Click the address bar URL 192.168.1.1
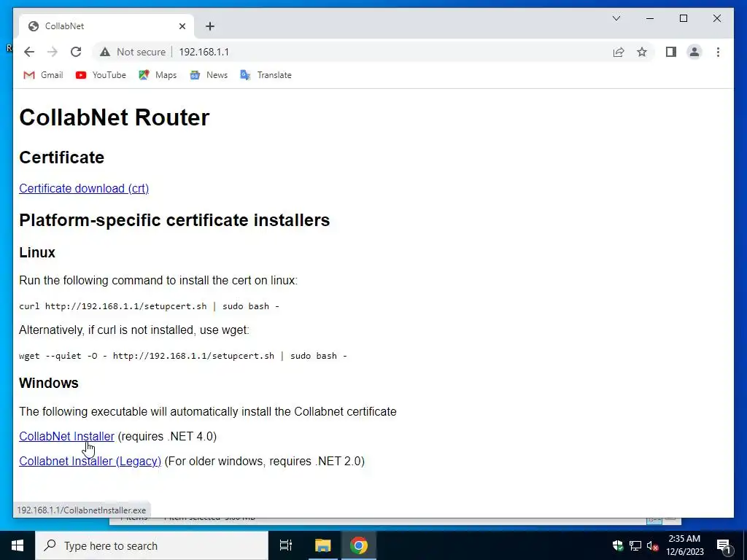 [204, 52]
